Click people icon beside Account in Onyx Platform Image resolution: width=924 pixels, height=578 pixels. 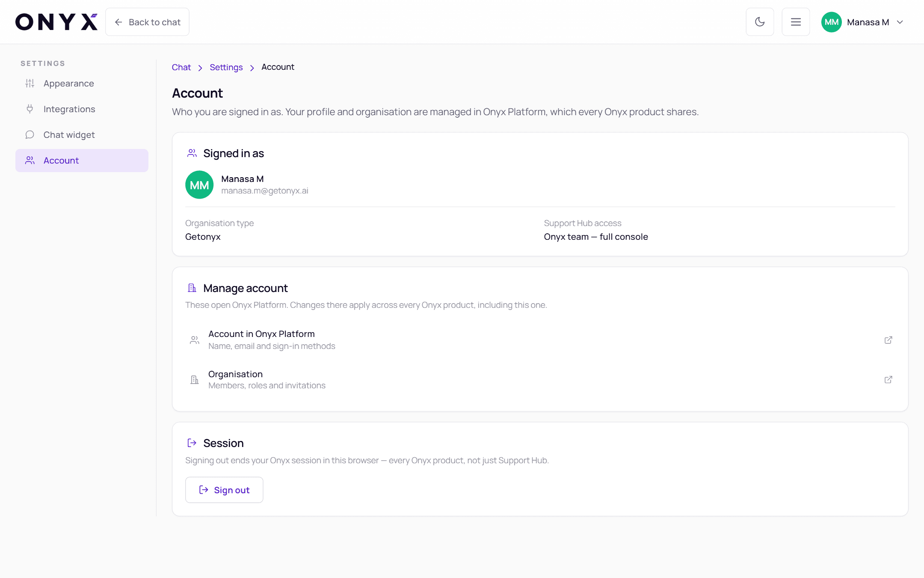click(195, 340)
